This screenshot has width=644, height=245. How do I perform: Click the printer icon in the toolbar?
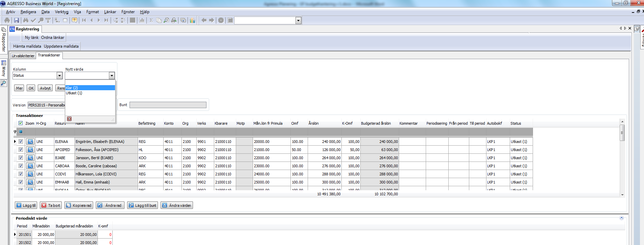pyautogui.click(x=7, y=20)
